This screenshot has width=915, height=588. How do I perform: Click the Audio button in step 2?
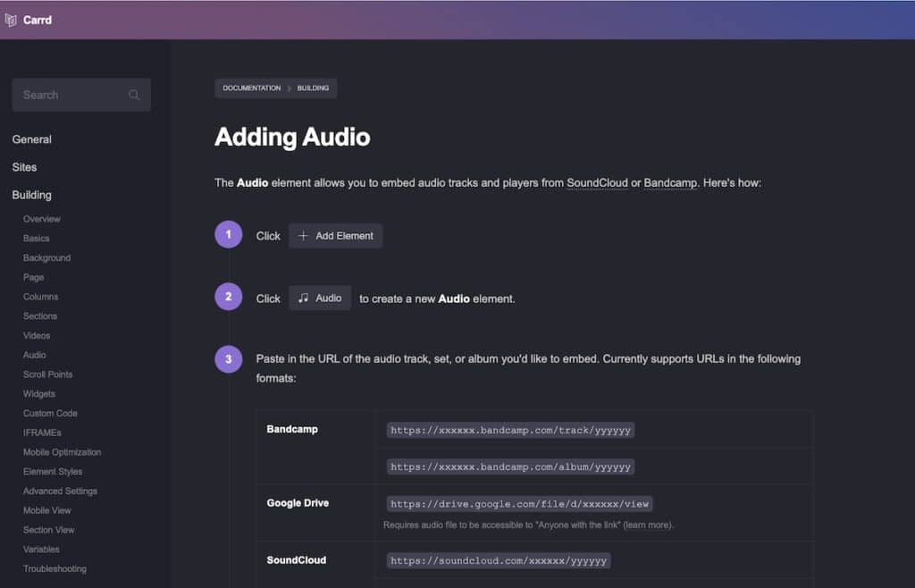click(x=320, y=298)
